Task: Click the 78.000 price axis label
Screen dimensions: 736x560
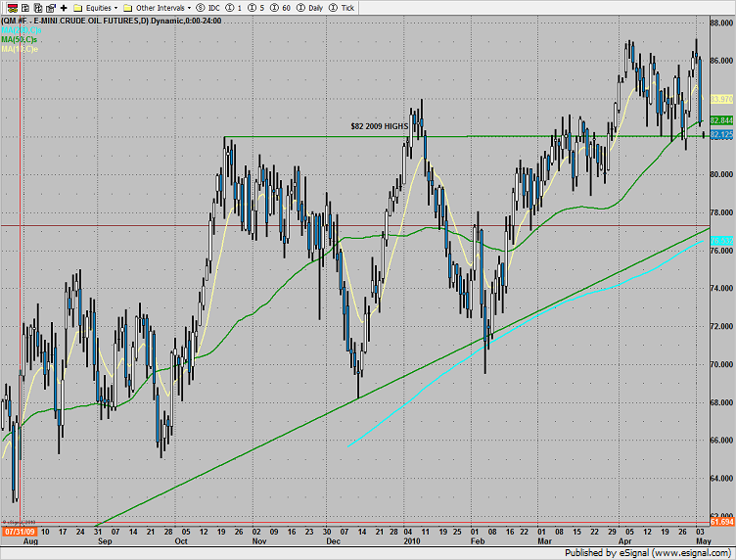Action: 721,212
